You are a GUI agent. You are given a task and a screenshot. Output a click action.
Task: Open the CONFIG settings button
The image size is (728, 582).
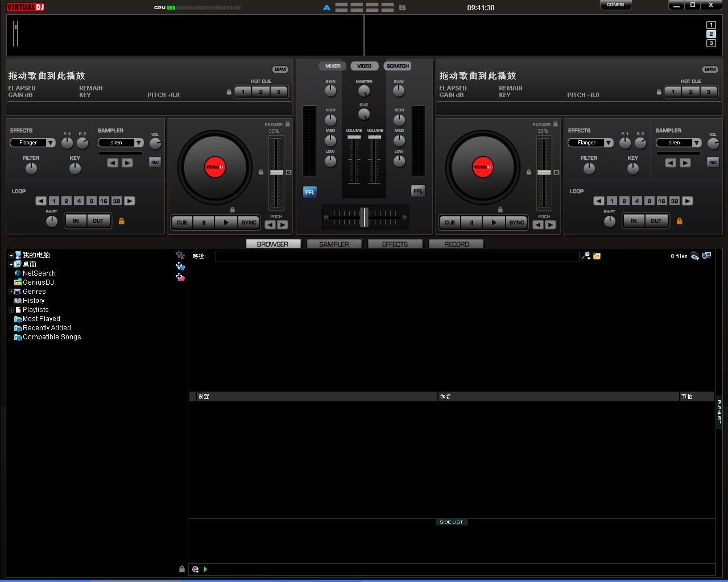click(615, 5)
